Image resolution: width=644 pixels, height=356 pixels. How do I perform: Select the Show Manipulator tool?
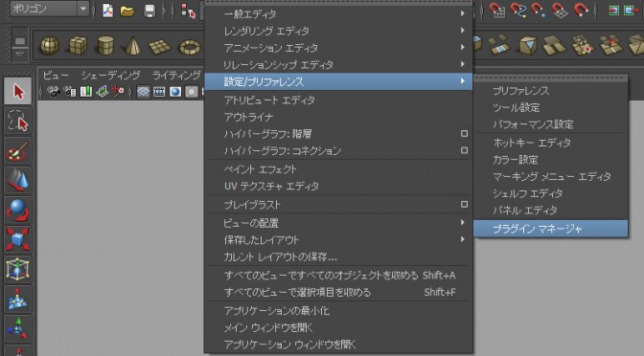(17, 329)
